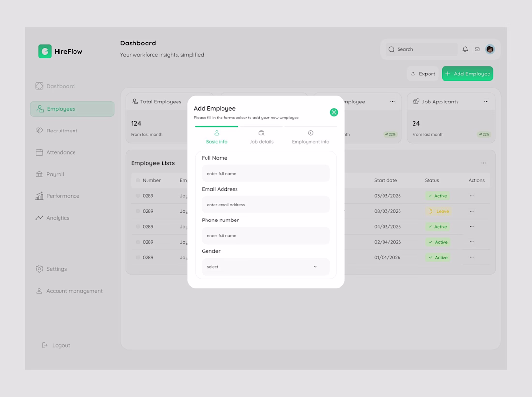This screenshot has height=397, width=532.
Task: Click Active badge in 03/03/2026 row
Action: pyautogui.click(x=438, y=196)
